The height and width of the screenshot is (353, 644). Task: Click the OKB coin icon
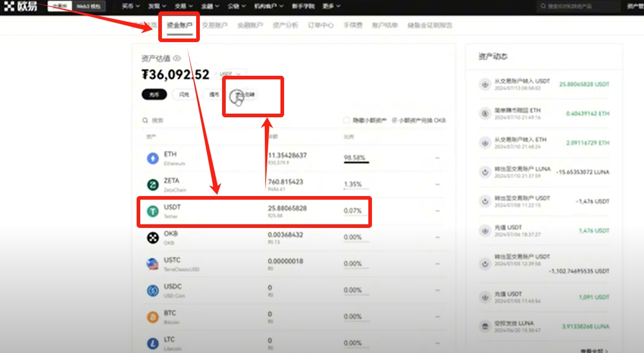point(153,238)
